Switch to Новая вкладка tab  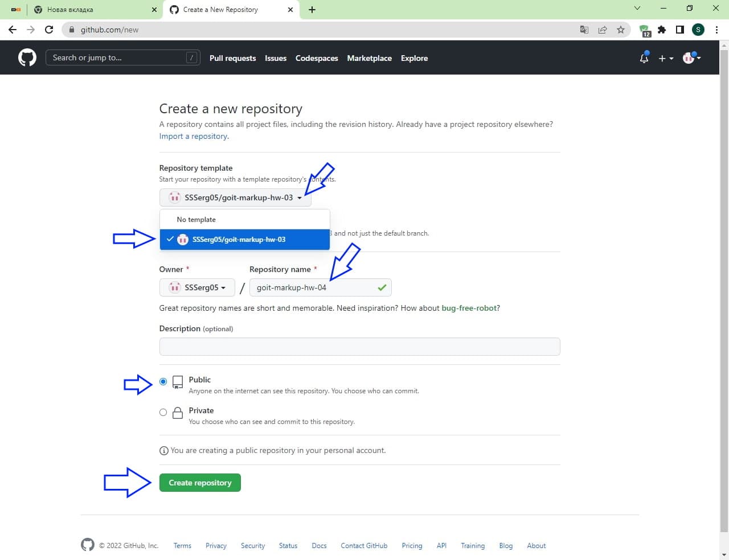pos(95,10)
